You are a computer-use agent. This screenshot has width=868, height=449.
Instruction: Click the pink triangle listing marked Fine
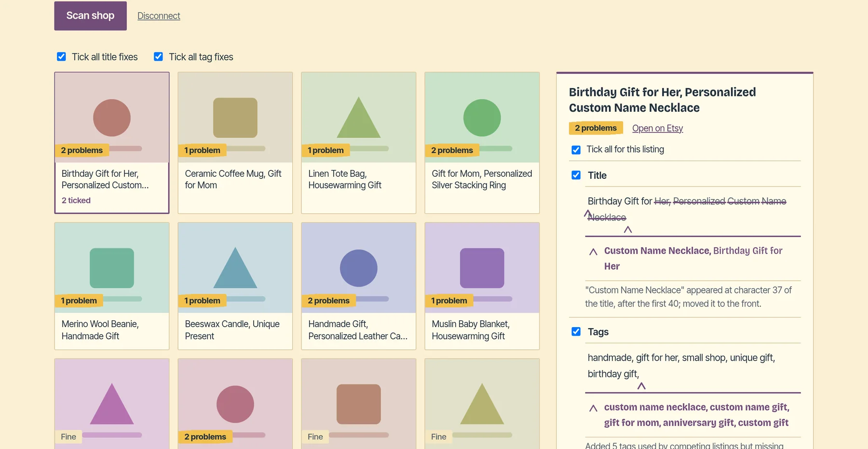tap(112, 404)
